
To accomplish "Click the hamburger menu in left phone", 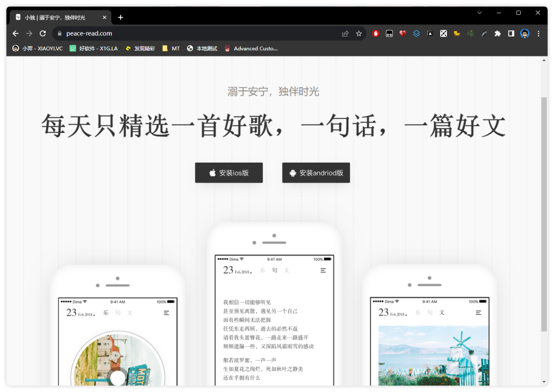I will click(166, 313).
